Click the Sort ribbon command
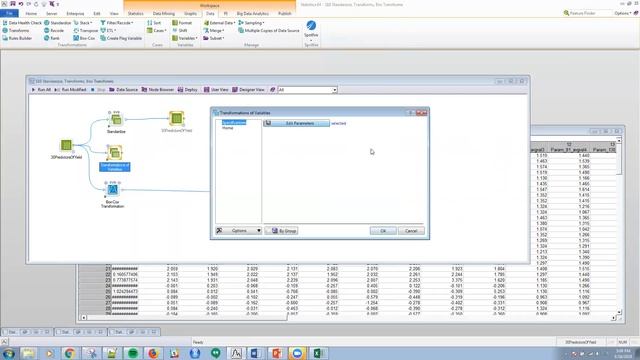The width and height of the screenshot is (640, 360). (154, 23)
